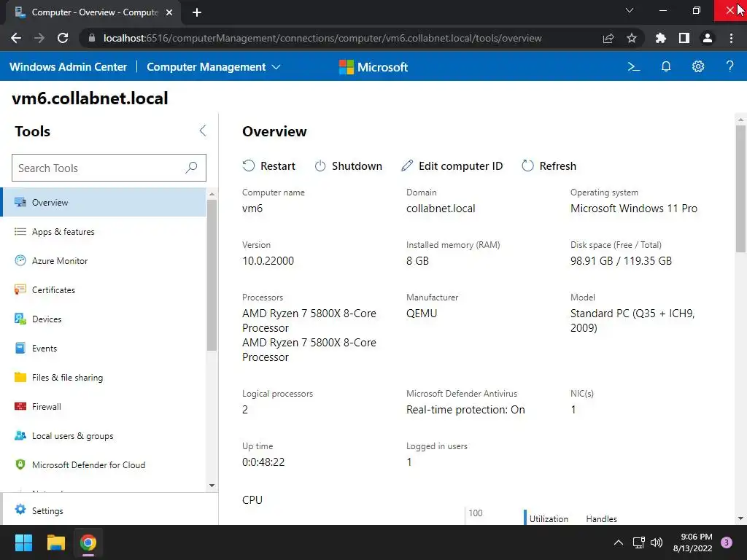Image resolution: width=747 pixels, height=560 pixels.
Task: Click the vm6.collabnet.local heading
Action: tap(90, 98)
